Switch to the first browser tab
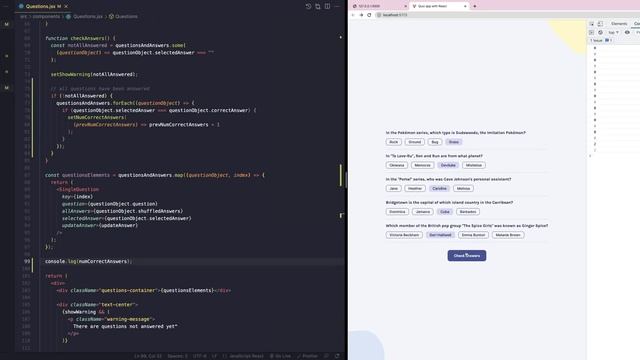Viewport: 640px width, 360px height. point(378,7)
